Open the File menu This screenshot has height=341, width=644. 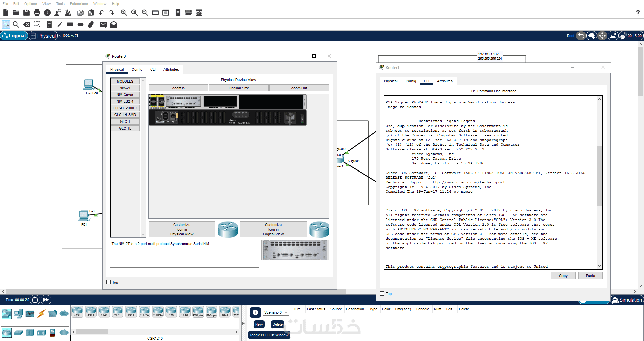(x=5, y=4)
